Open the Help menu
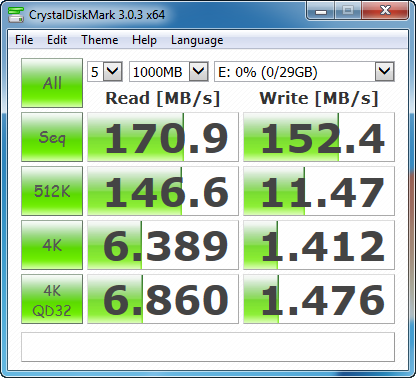 click(144, 40)
